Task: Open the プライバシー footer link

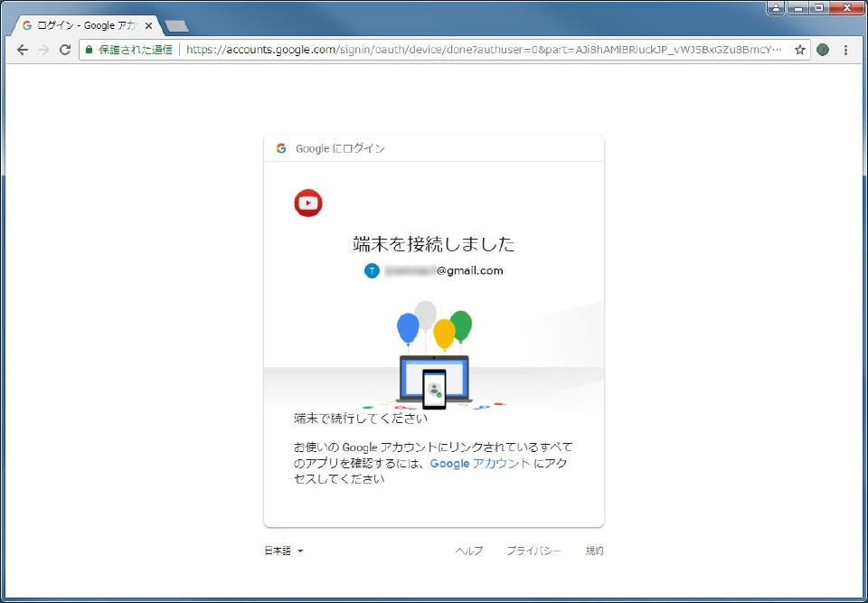Action: pyautogui.click(x=534, y=551)
